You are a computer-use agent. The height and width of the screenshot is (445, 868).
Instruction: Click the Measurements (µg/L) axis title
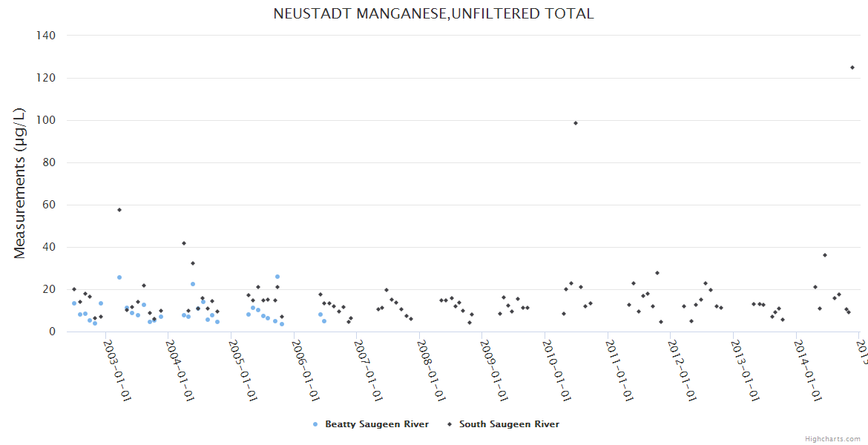coord(20,183)
